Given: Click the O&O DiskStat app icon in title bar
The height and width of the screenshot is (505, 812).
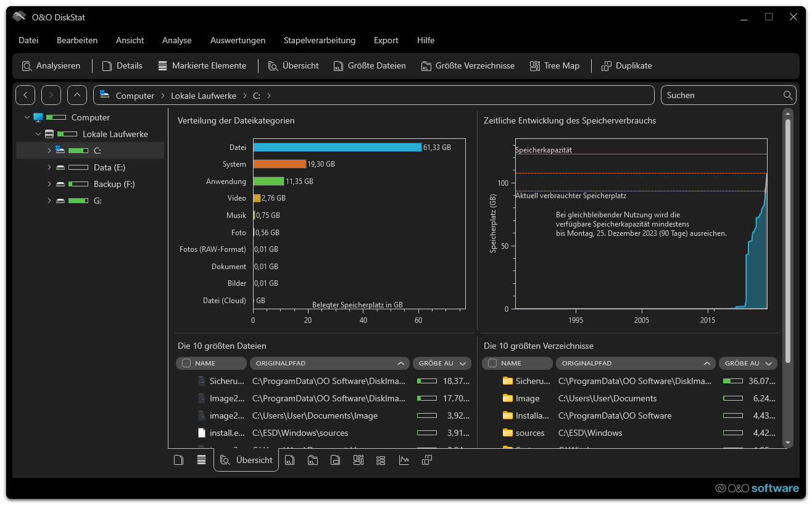Looking at the screenshot, I should [x=19, y=17].
